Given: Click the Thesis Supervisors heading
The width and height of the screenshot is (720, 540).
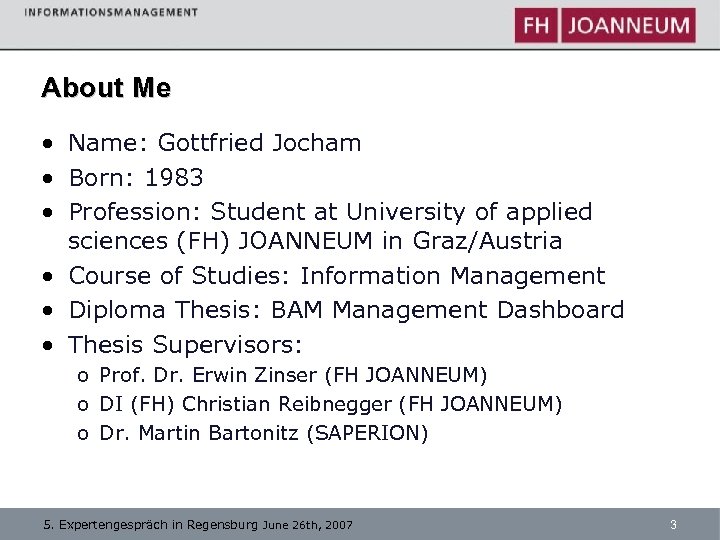Looking at the screenshot, I should tap(184, 345).
